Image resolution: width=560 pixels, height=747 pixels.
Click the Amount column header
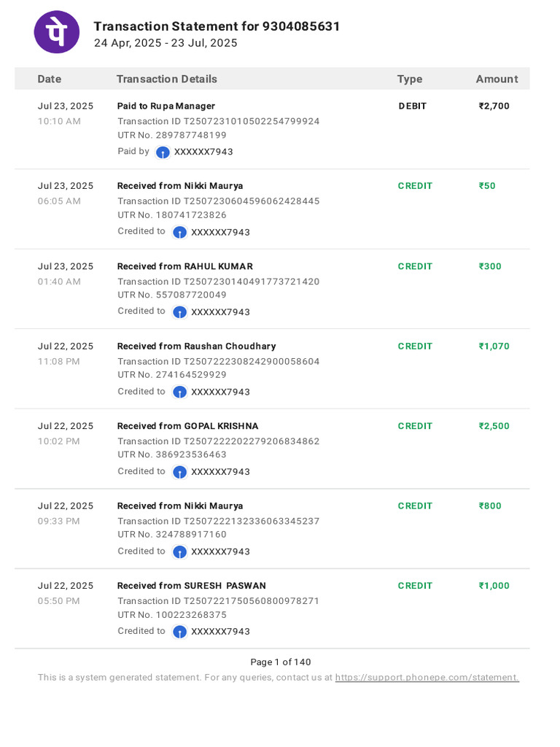497,79
